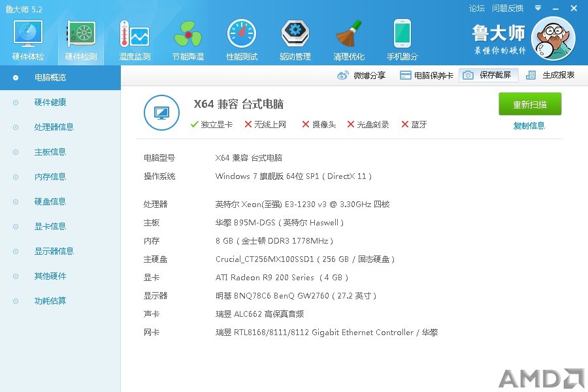Screen dimensions: 588x392
Task: Click the 生成报表 label
Action: 559,75
